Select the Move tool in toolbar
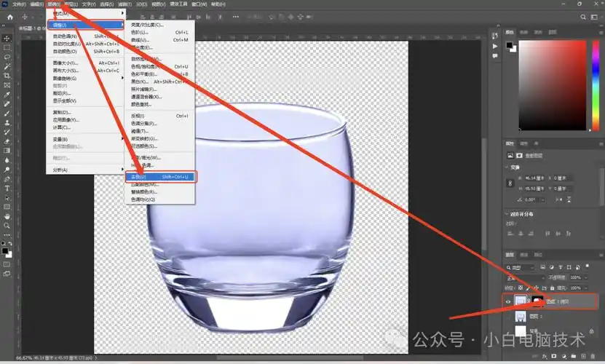The width and height of the screenshot is (605, 364). click(7, 38)
